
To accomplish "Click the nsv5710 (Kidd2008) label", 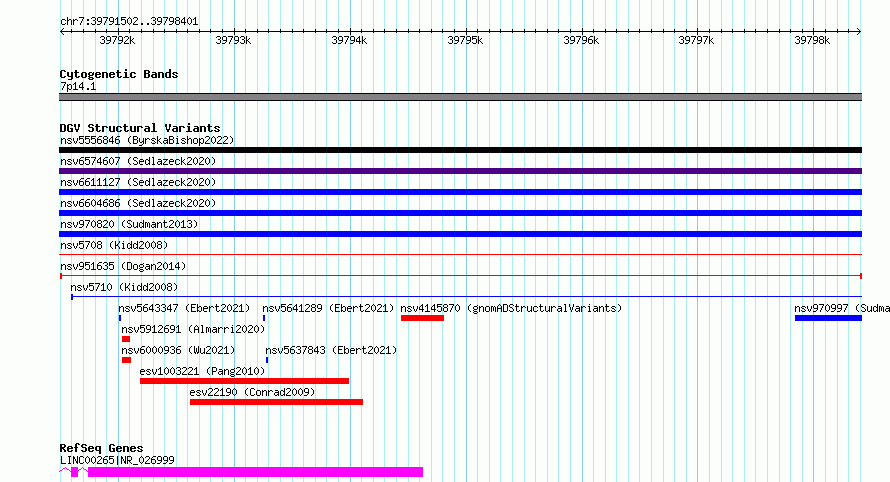I will [x=124, y=287].
